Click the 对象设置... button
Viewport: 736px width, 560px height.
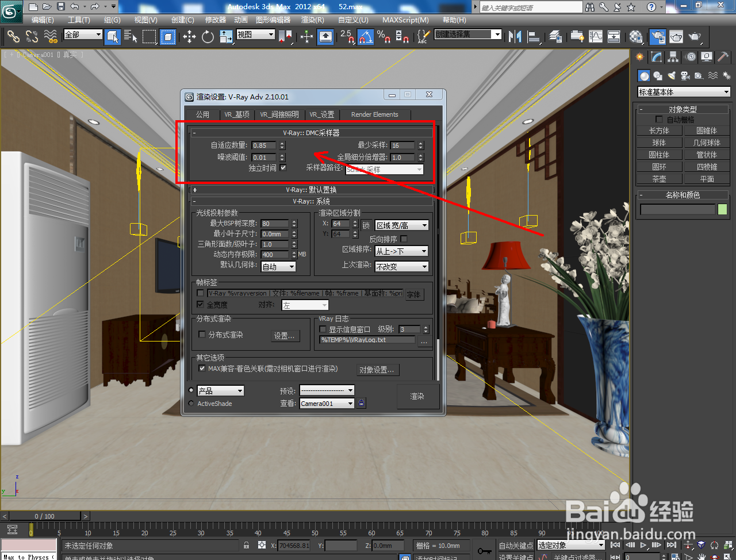point(377,370)
